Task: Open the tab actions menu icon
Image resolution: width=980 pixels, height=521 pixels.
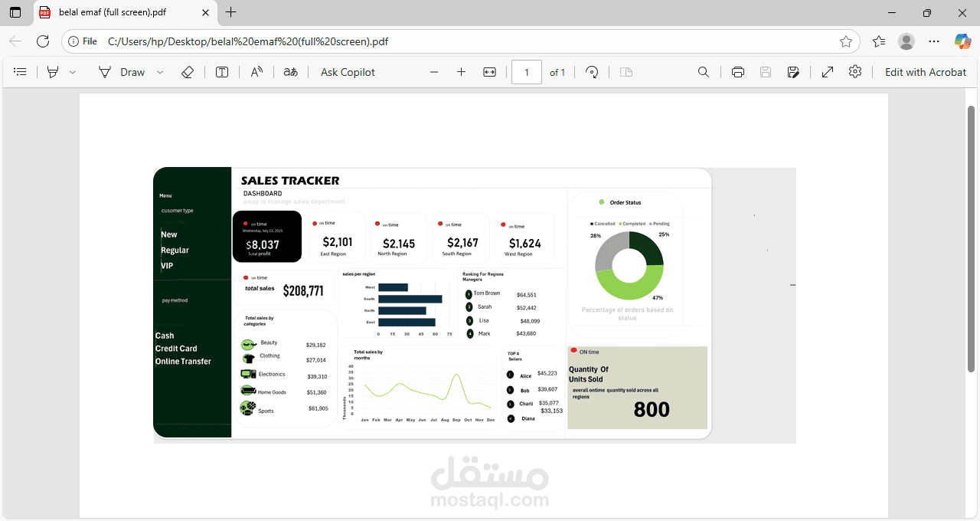Action: tap(15, 12)
